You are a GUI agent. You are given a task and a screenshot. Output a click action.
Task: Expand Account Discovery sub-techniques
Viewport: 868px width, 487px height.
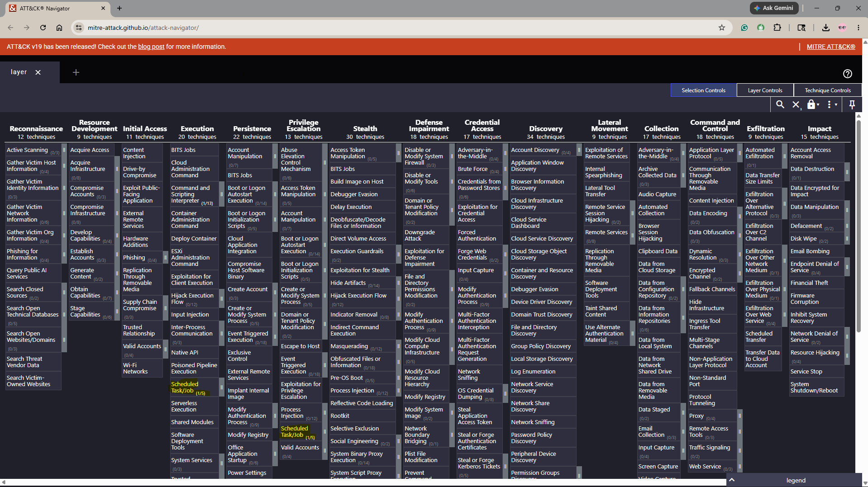point(579,150)
